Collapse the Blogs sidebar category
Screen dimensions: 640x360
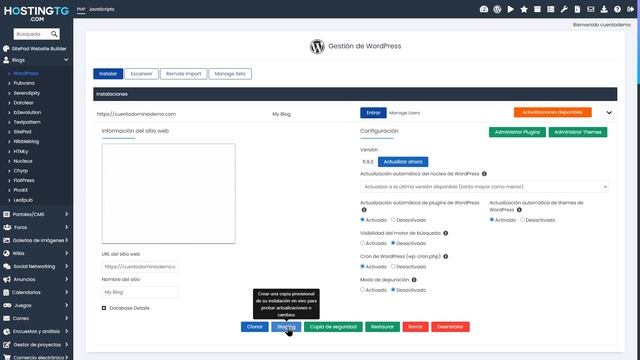click(66, 60)
